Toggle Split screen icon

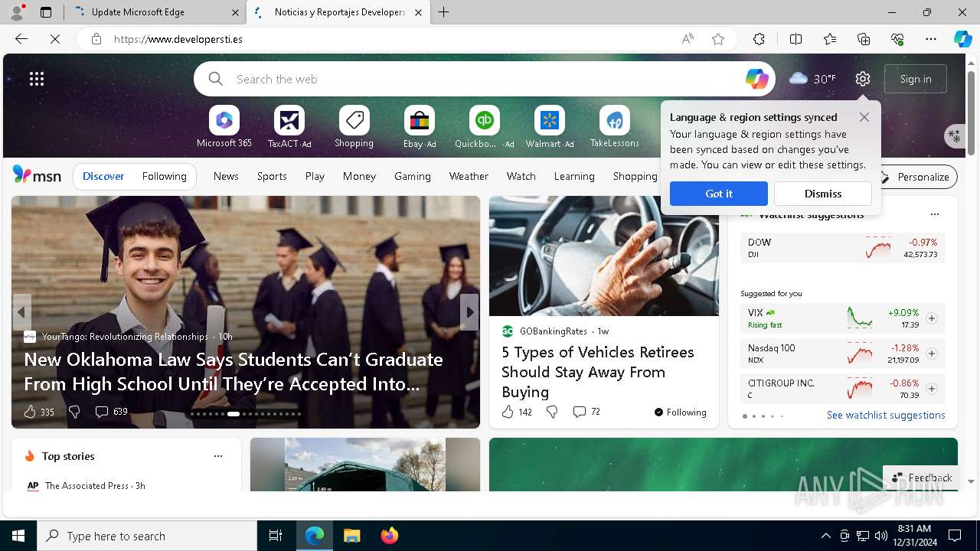click(795, 39)
